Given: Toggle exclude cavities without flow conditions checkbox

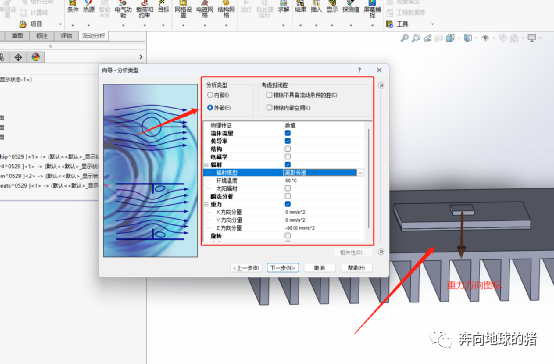Looking at the screenshot, I should coord(269,95).
